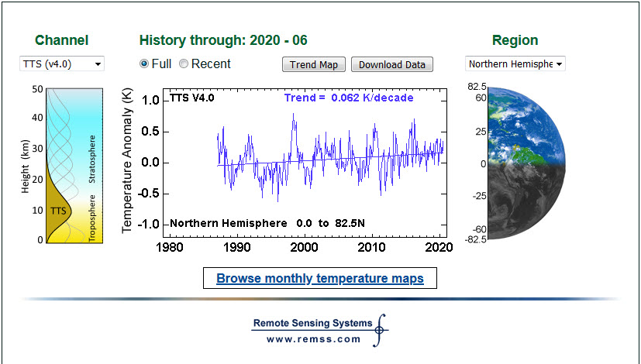This screenshot has width=641, height=364.
Task: Click the Download Data button
Action: click(x=392, y=64)
